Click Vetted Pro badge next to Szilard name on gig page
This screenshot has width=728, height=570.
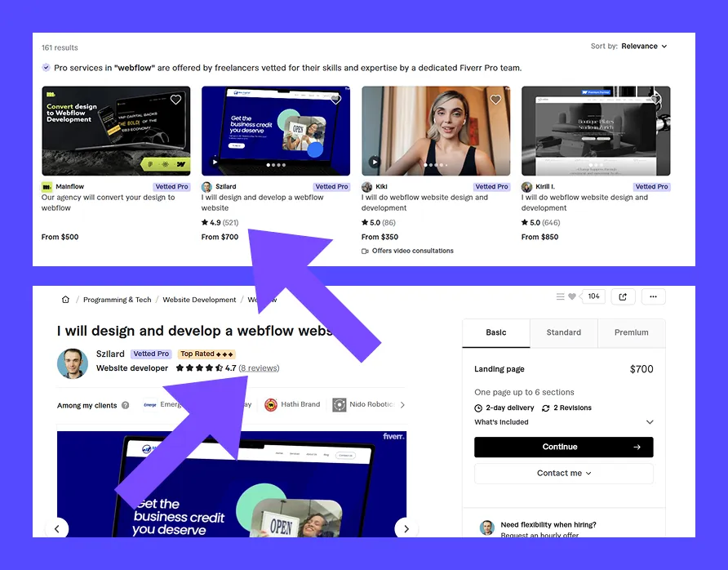pyautogui.click(x=151, y=354)
